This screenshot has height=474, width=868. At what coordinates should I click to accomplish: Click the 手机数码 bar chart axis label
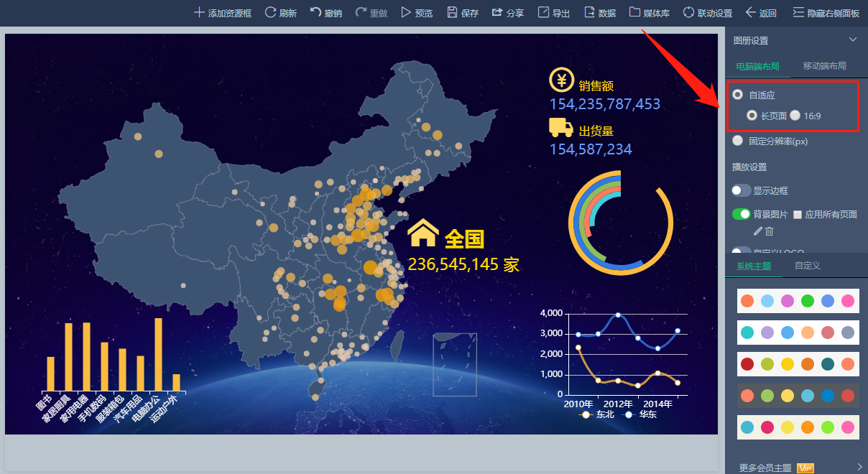92,409
